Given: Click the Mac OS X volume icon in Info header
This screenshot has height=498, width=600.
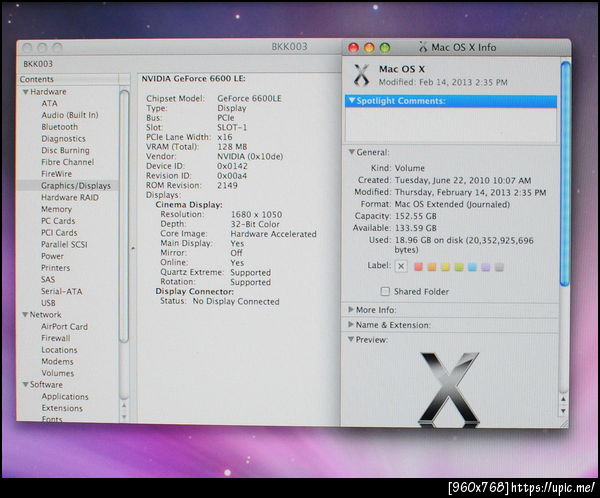Looking at the screenshot, I should [361, 75].
